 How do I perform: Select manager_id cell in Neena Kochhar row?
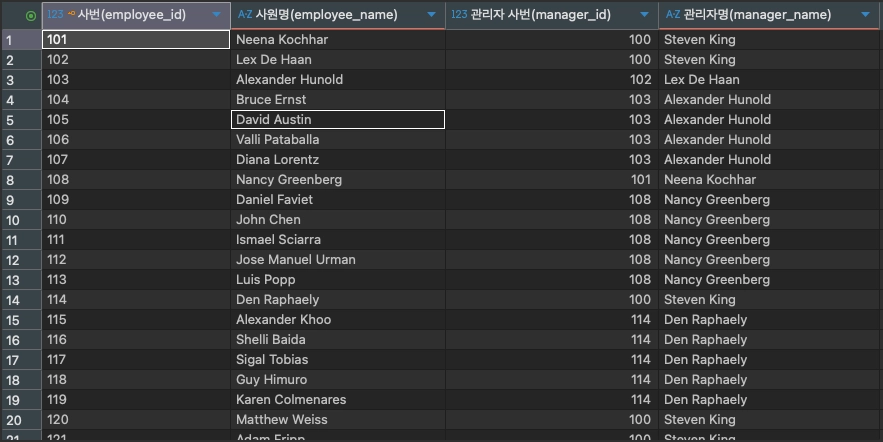tap(552, 39)
